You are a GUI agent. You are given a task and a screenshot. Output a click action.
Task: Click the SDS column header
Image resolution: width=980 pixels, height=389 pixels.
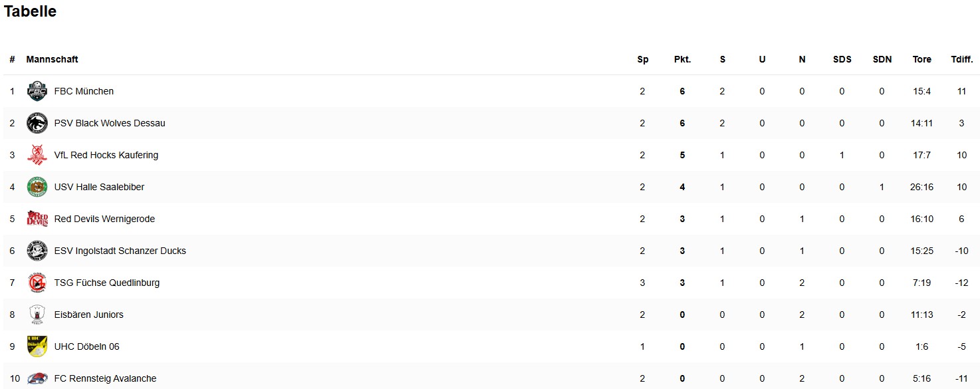tap(842, 59)
